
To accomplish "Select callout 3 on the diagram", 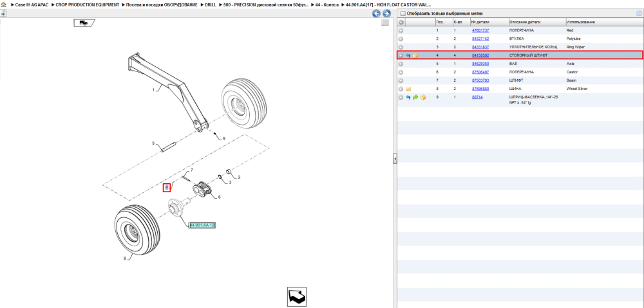I will click(230, 182).
